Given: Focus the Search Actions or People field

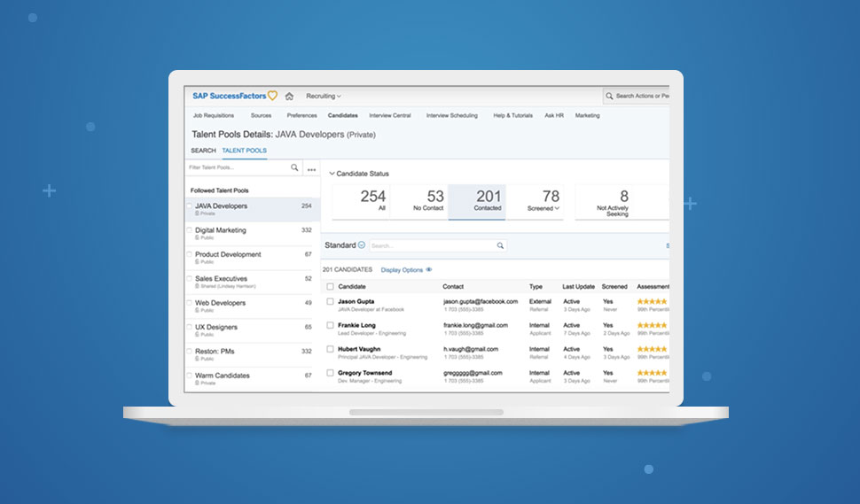Looking at the screenshot, I should click(x=640, y=96).
